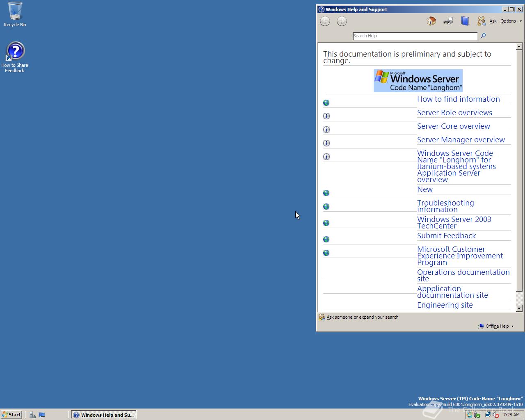This screenshot has width=525, height=420.
Task: Select Windows Help and Support taskbar button
Action: point(103,415)
